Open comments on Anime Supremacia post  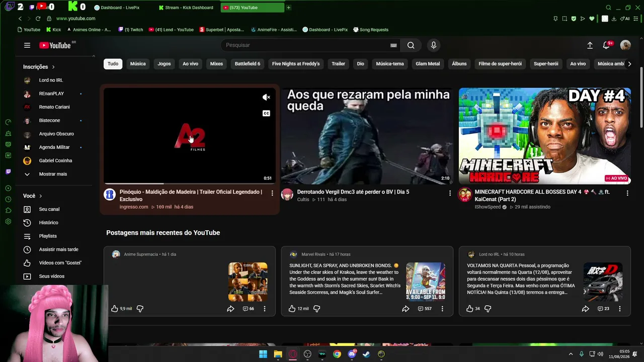(x=248, y=309)
